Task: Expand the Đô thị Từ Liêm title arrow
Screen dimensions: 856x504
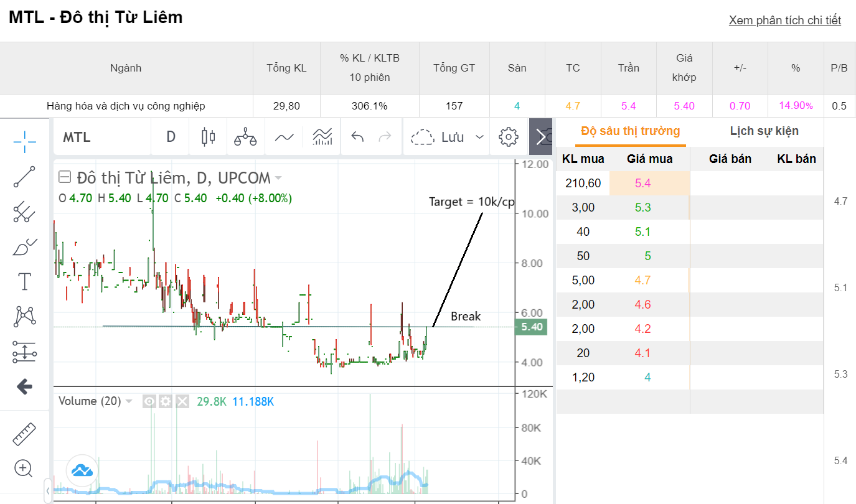Action: [278, 178]
